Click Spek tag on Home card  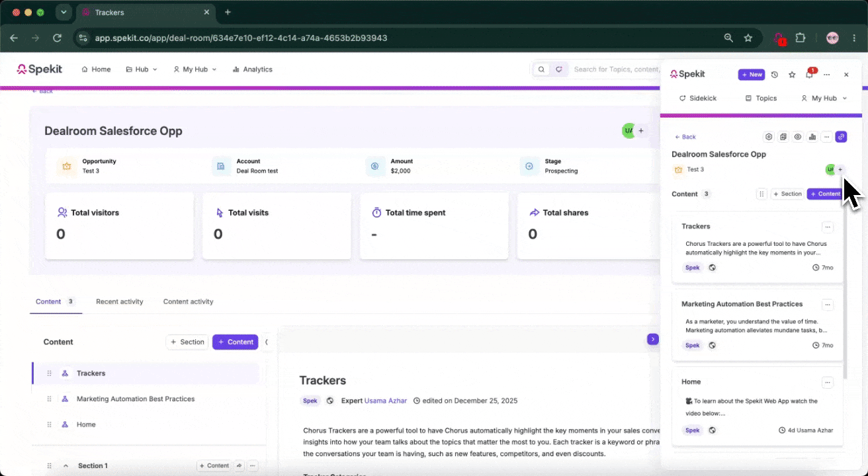pos(693,430)
